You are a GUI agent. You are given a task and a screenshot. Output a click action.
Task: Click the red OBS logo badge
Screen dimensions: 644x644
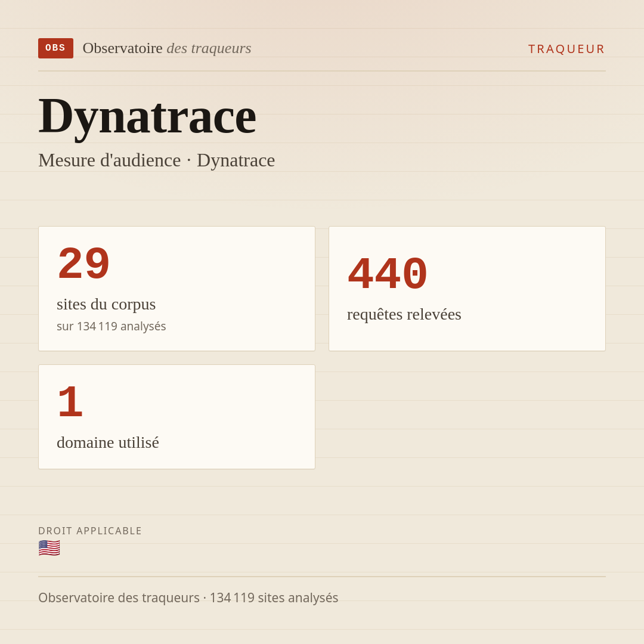click(x=55, y=48)
